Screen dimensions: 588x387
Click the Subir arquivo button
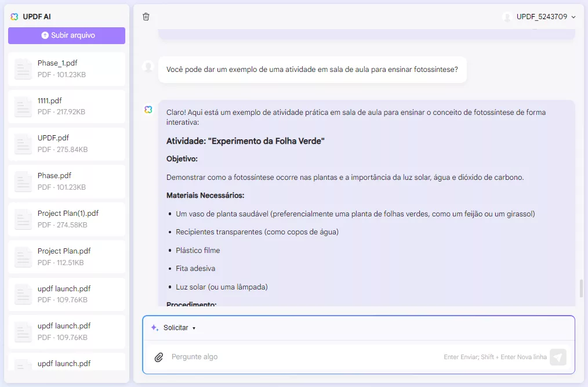[66, 35]
